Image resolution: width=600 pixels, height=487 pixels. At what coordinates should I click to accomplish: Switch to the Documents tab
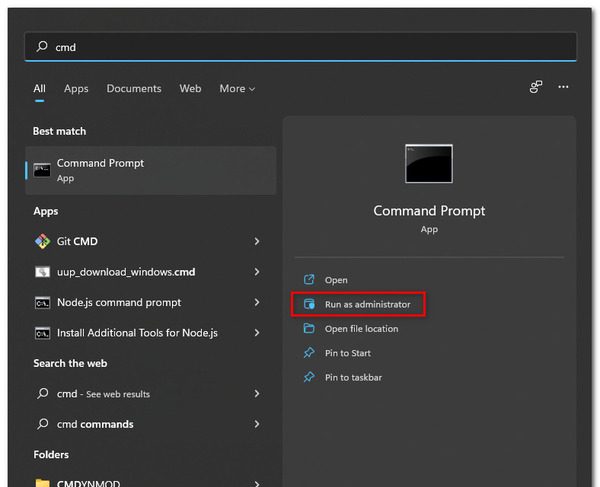tap(134, 88)
